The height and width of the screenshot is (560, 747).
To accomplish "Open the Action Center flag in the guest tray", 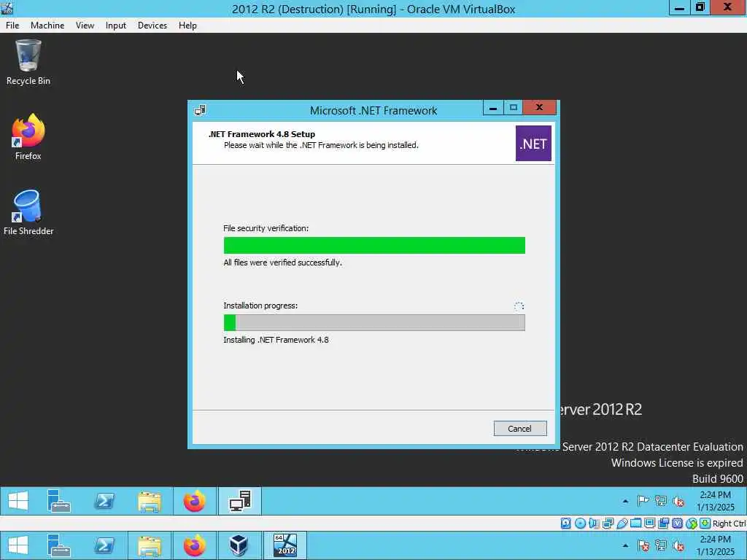I will coord(643,501).
